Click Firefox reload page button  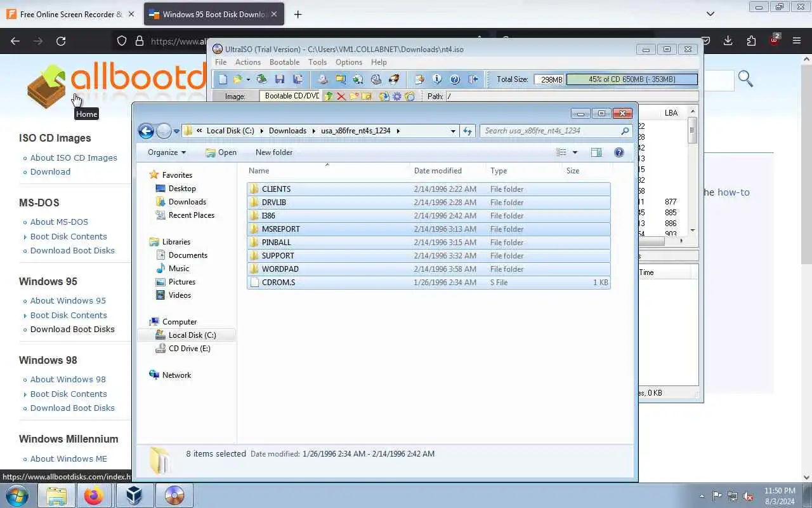pos(61,41)
